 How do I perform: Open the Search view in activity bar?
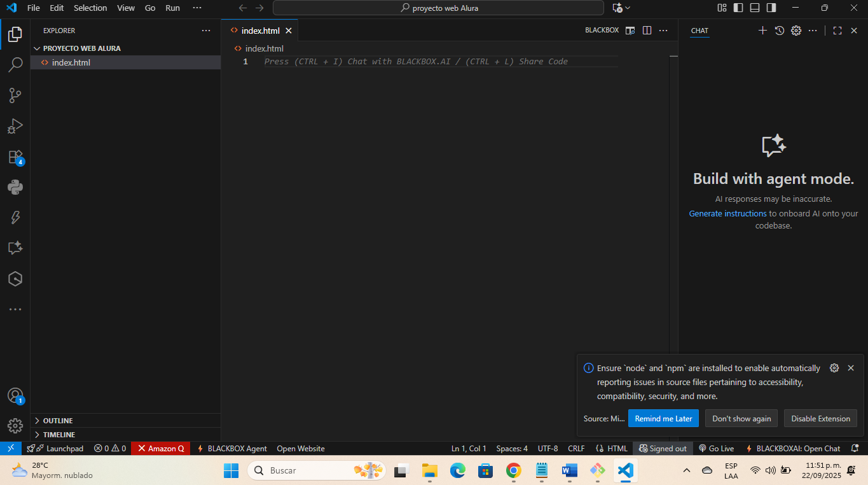pos(15,64)
